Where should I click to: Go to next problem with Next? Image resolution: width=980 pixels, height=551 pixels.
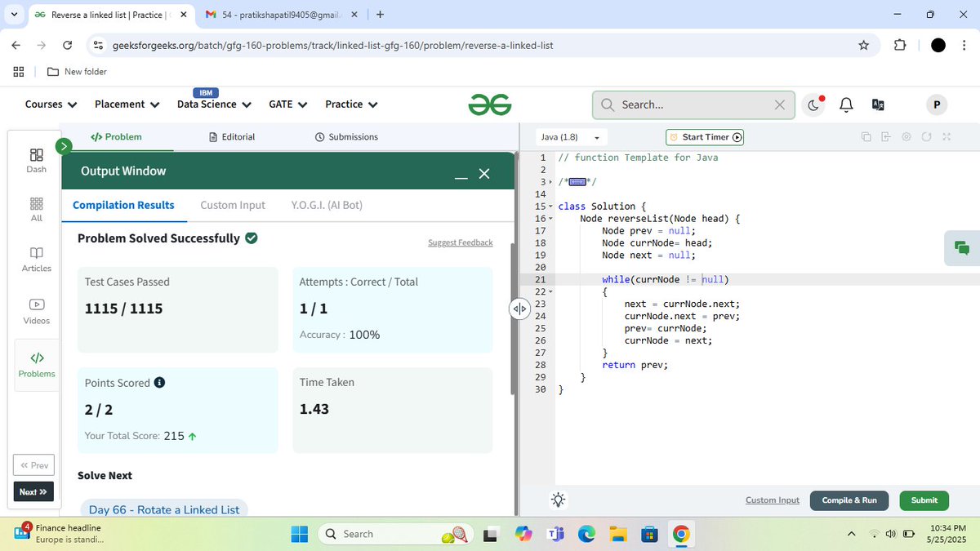click(33, 492)
